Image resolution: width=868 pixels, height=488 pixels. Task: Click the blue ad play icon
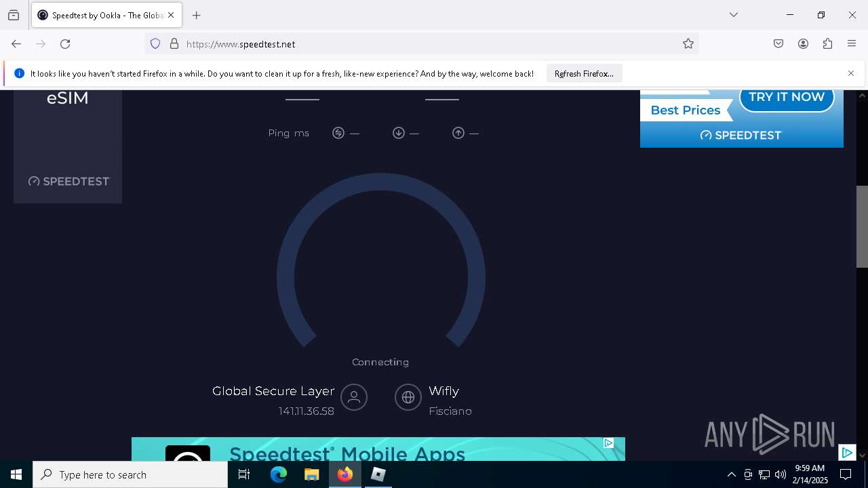click(x=847, y=453)
